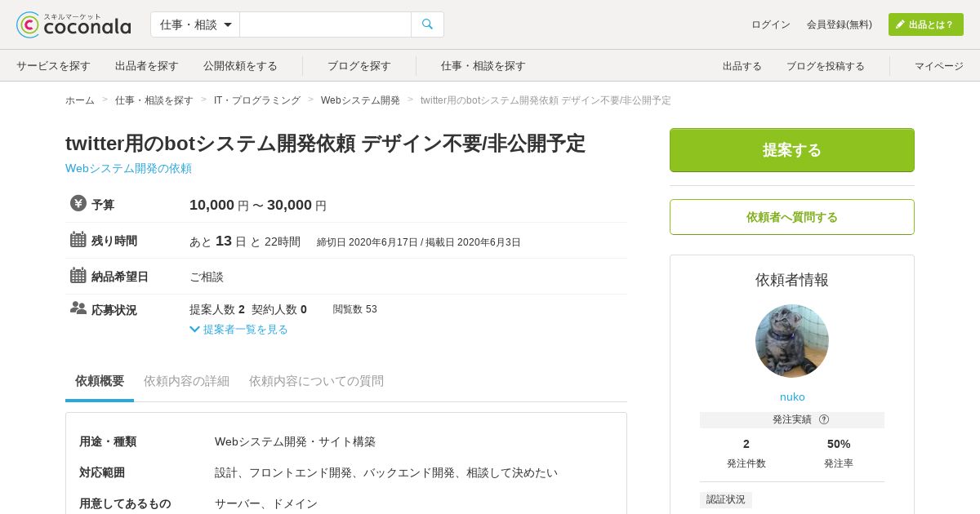The width and height of the screenshot is (980, 514).
Task: Click 出品する in the navigation bar
Action: coord(742,66)
